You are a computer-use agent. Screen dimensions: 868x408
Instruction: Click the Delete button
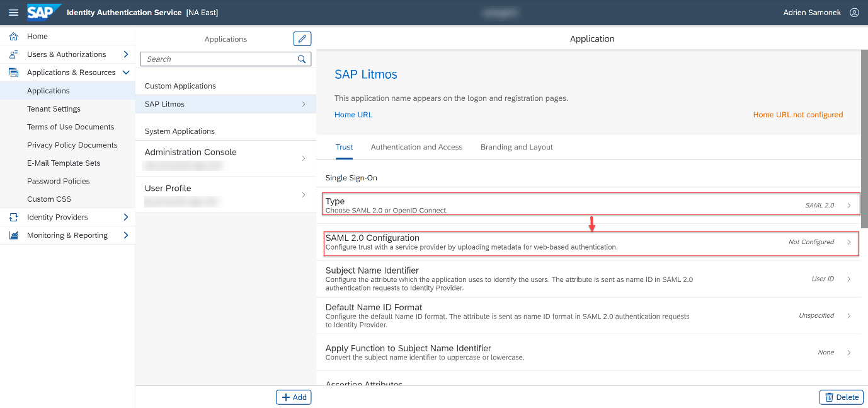click(x=841, y=397)
